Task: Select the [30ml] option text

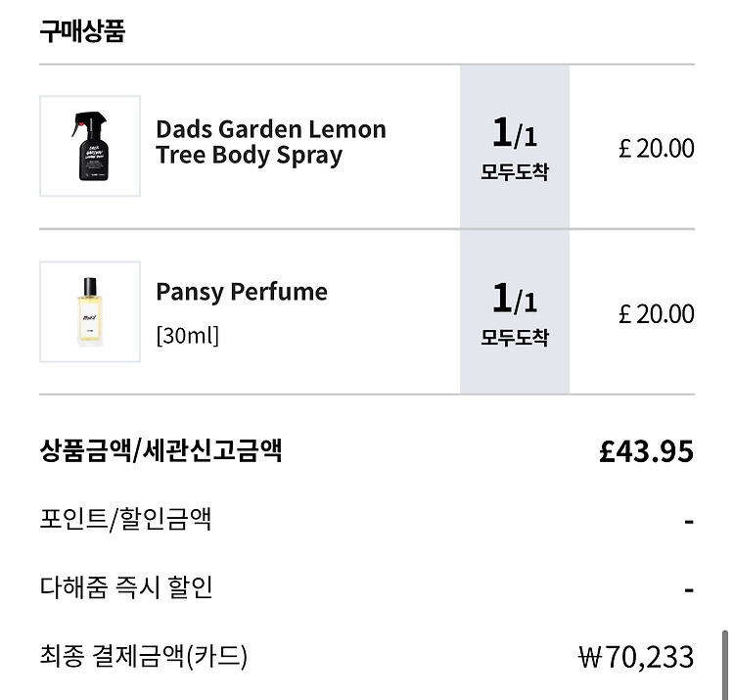Action: pyautogui.click(x=187, y=335)
